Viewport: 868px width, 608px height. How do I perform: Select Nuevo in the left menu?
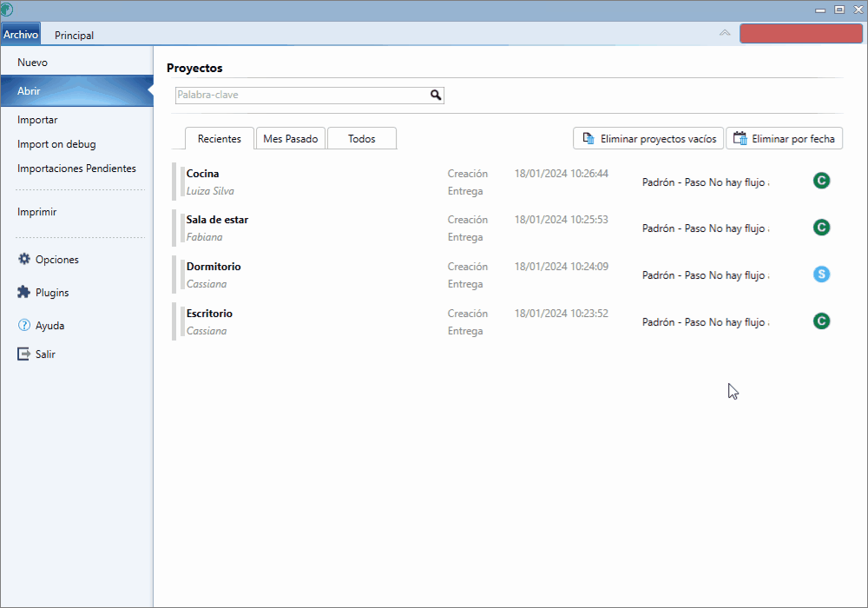[x=32, y=63]
